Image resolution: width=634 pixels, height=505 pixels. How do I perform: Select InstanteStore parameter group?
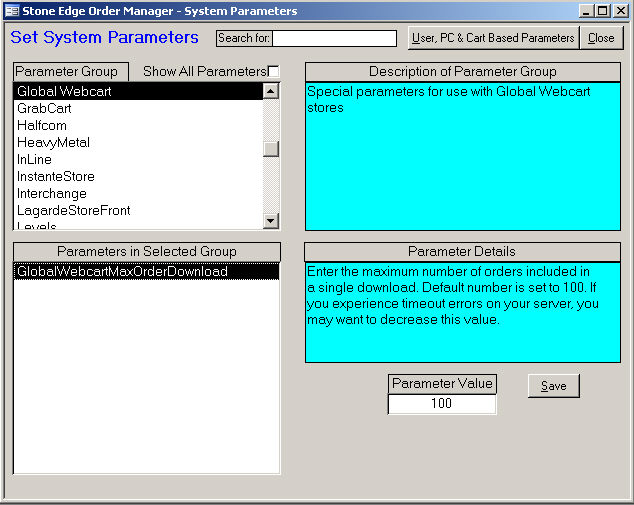139,176
